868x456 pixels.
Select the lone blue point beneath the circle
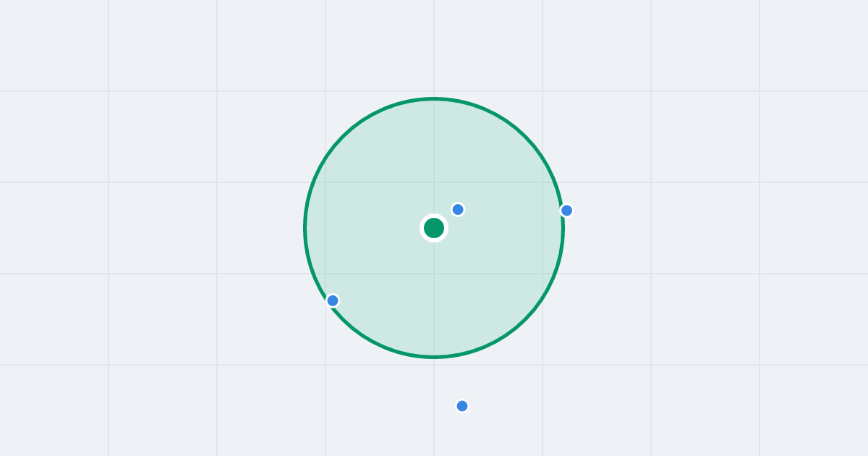point(462,406)
